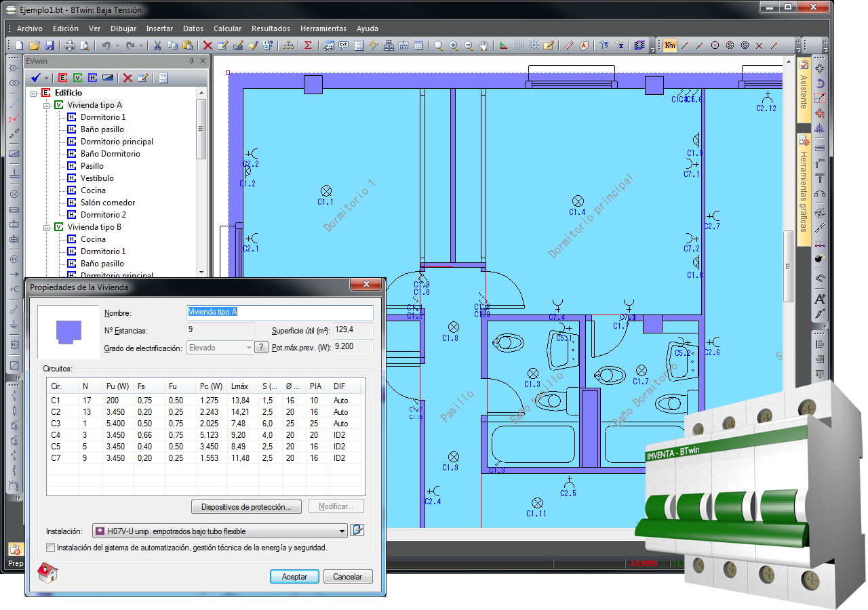Toggle the dotted grid display icon
This screenshot has height=610, width=868.
point(519,45)
